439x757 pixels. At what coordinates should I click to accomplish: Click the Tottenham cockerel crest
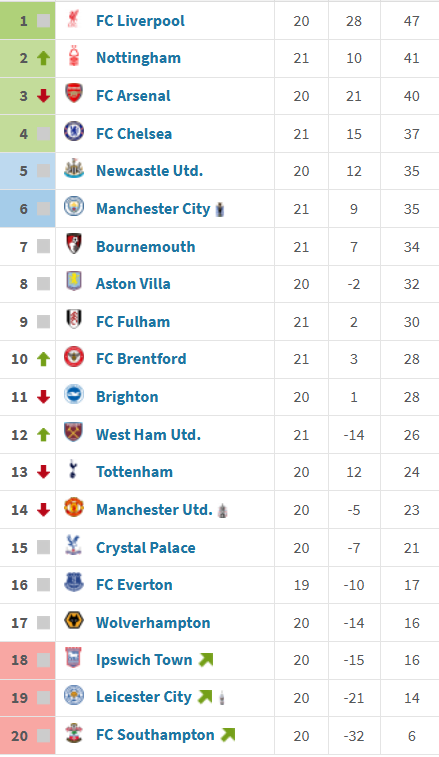tap(73, 469)
